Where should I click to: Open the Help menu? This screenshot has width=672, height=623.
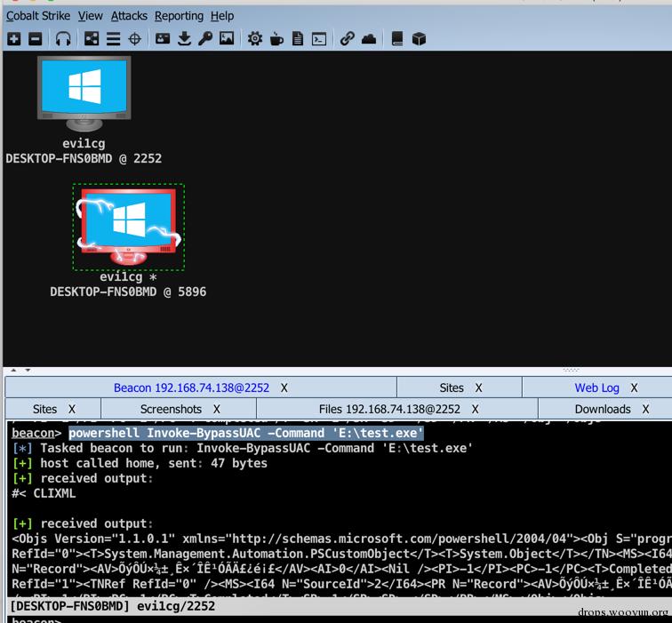click(222, 16)
